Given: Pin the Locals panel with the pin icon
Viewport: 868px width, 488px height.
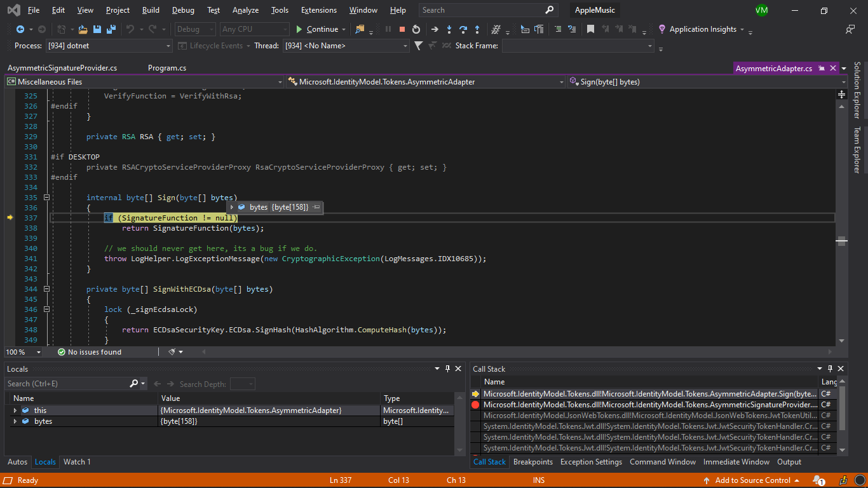Looking at the screenshot, I should coord(447,369).
